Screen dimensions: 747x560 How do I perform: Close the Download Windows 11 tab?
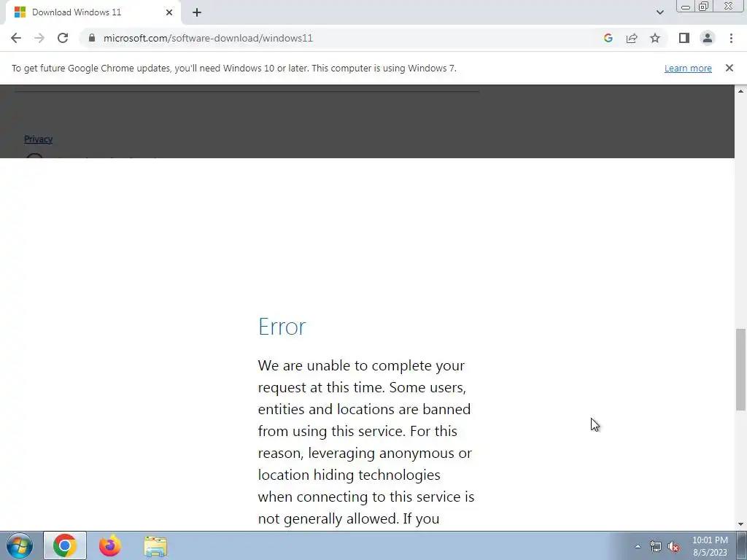[169, 12]
